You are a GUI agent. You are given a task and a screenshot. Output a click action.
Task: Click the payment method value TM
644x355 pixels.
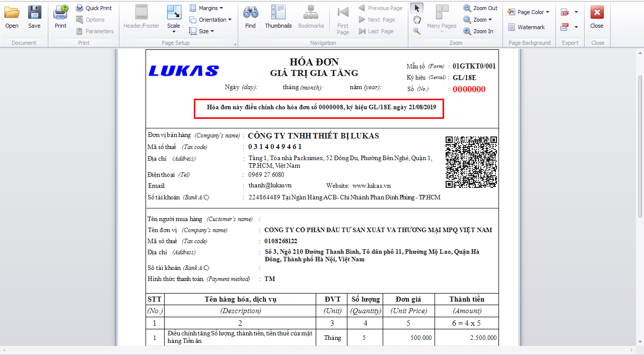(x=270, y=279)
